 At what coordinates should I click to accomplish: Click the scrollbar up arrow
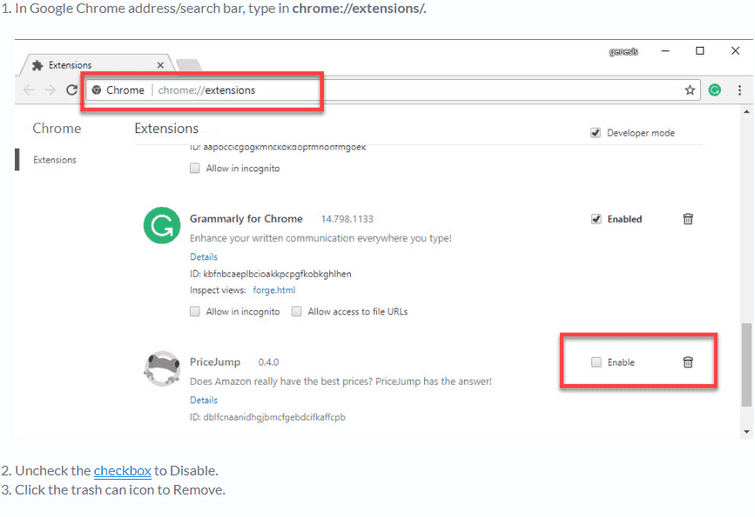pyautogui.click(x=746, y=112)
